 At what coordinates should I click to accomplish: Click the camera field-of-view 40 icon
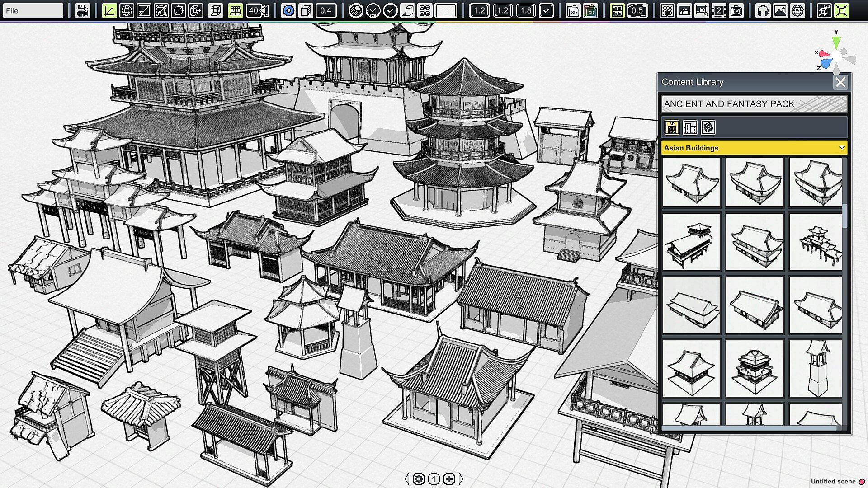click(x=258, y=10)
